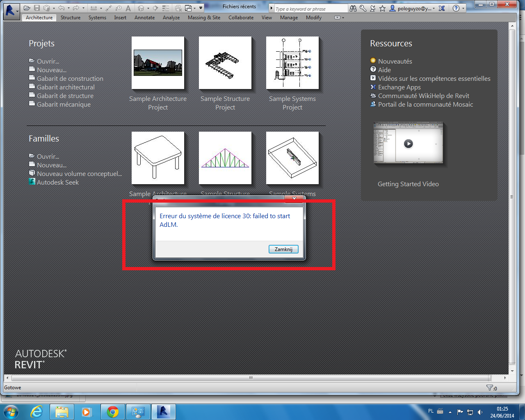The image size is (525, 420).
Task: Open Sample Architecture Project thumbnail
Action: [x=158, y=63]
